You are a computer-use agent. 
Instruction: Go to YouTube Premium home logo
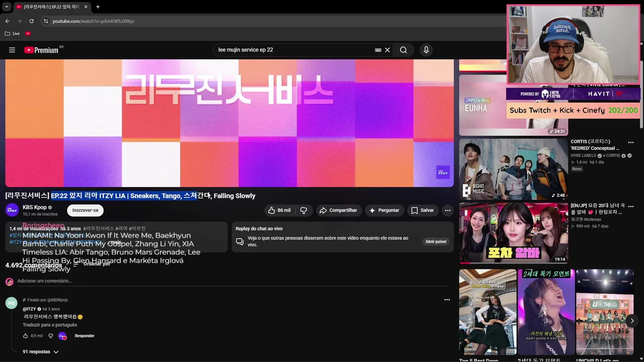point(42,50)
